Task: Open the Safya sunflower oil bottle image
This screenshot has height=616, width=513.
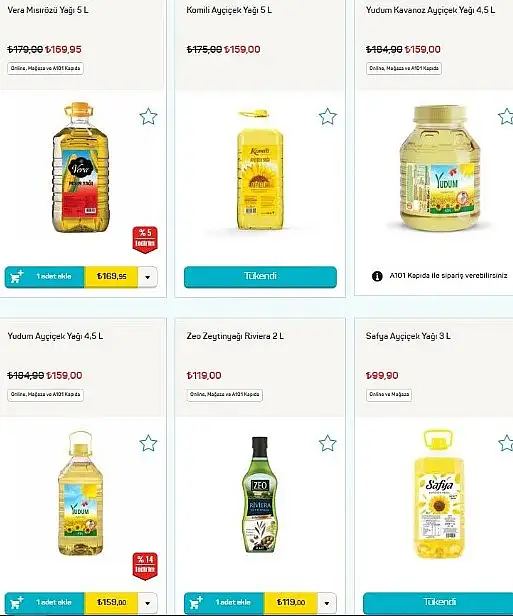Action: (x=439, y=494)
